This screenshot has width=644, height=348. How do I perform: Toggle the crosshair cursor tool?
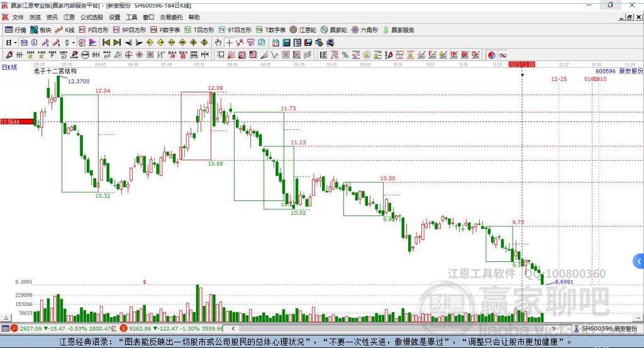click(229, 43)
